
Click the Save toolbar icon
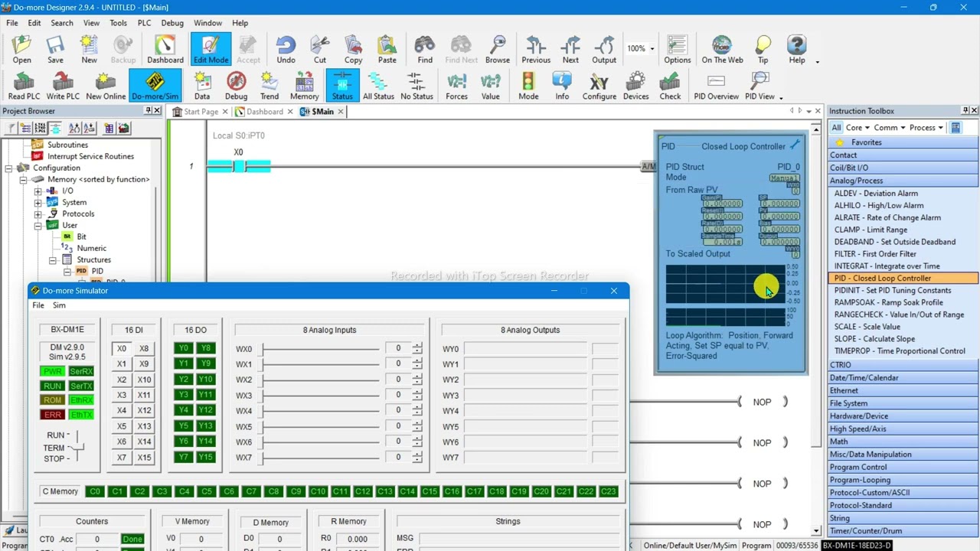tap(55, 50)
